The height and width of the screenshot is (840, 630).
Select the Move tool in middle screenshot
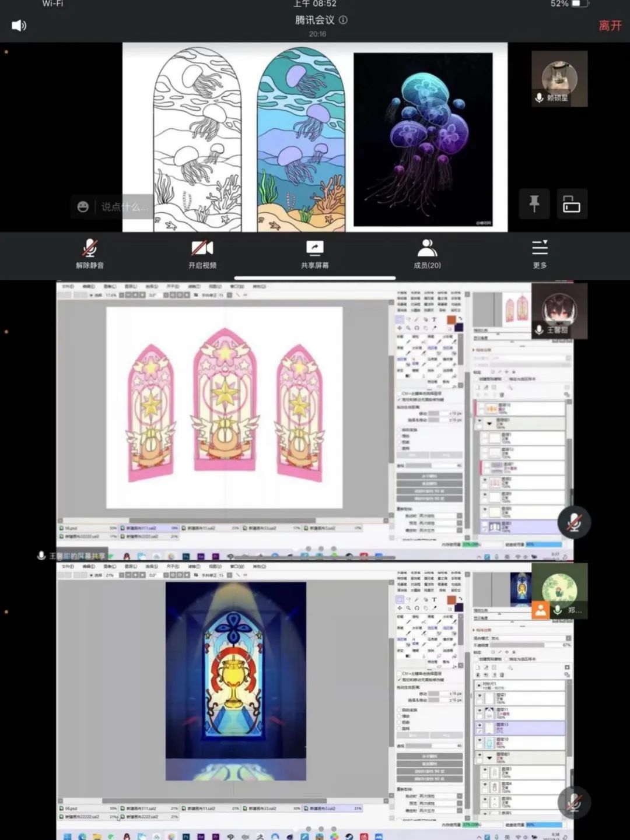[x=400, y=328]
